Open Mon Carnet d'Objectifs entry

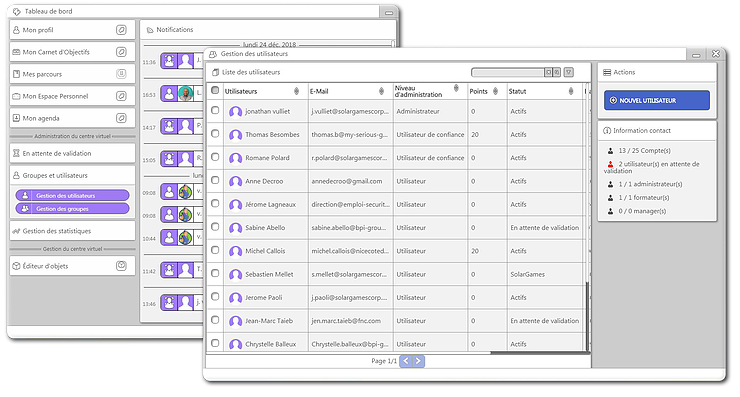tap(72, 52)
